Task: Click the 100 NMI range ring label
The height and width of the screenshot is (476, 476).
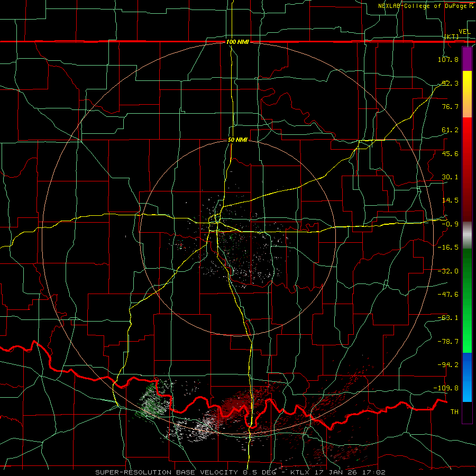Action: [x=237, y=42]
